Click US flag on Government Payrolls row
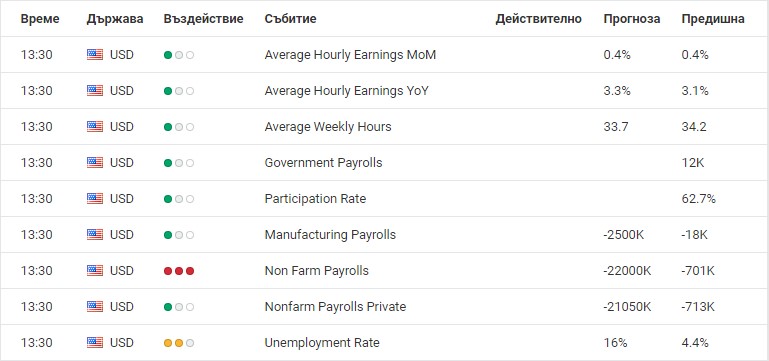Screen dimensions: 769x361 coord(95,163)
